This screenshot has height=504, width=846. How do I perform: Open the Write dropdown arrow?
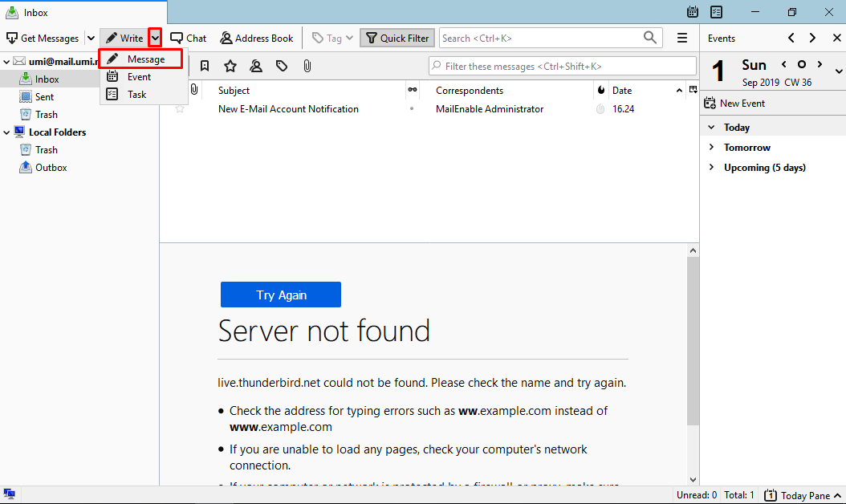[x=156, y=39]
